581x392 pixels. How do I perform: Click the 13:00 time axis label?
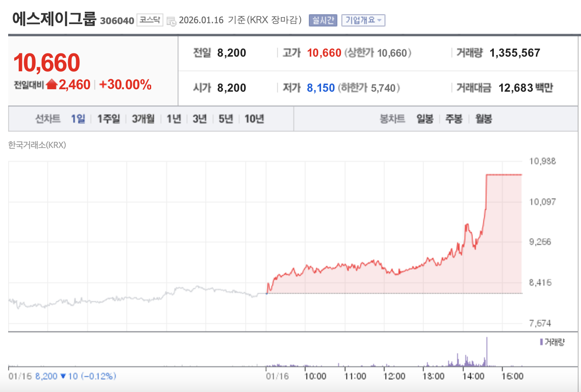click(x=434, y=376)
